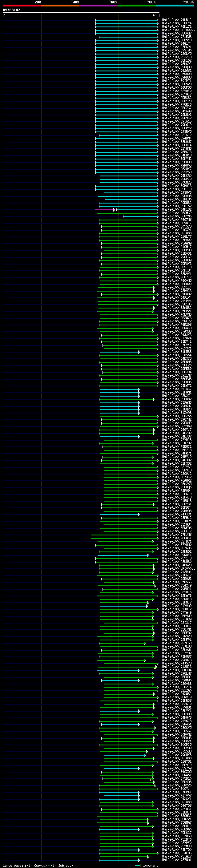Click the magenta alignment bar of UniRef100_Q4H1G2
The height and width of the screenshot is (868, 197).
tap(105, 210)
